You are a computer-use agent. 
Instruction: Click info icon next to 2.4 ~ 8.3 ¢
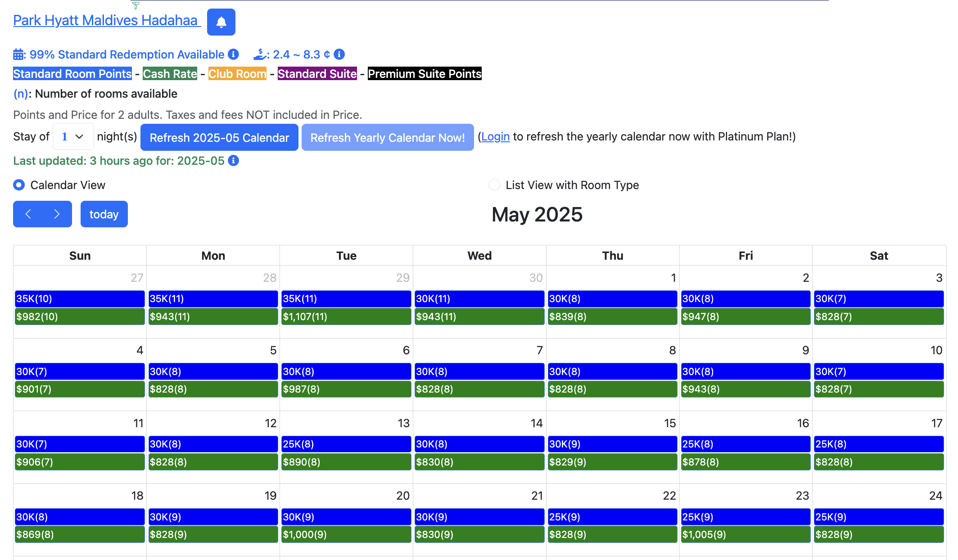pyautogui.click(x=339, y=54)
